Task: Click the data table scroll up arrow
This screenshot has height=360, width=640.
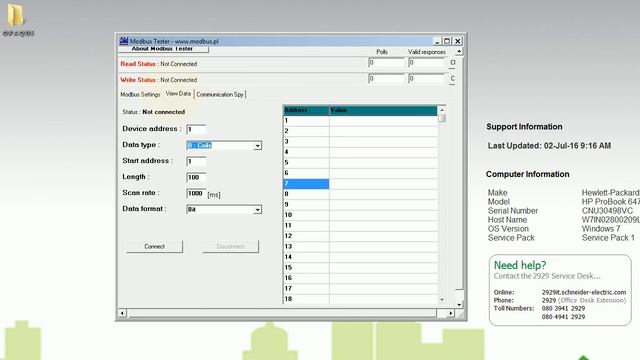Action: click(442, 110)
